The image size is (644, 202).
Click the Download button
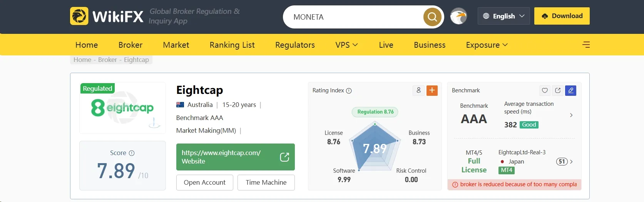(x=562, y=16)
